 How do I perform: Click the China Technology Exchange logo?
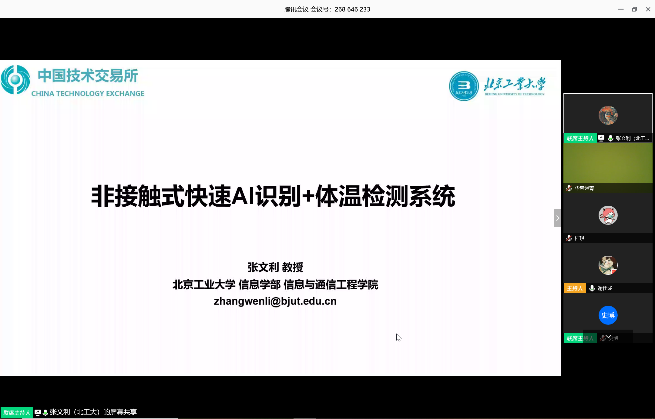pos(73,81)
